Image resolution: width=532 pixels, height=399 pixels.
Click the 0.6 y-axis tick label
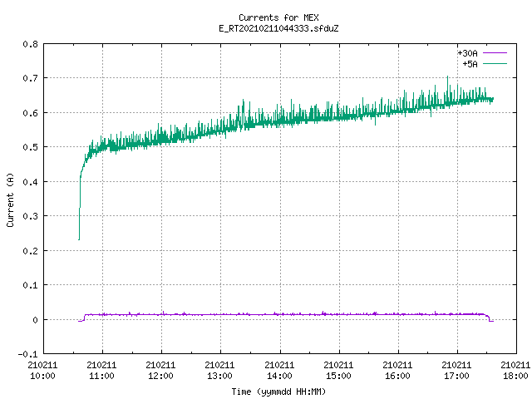point(30,113)
